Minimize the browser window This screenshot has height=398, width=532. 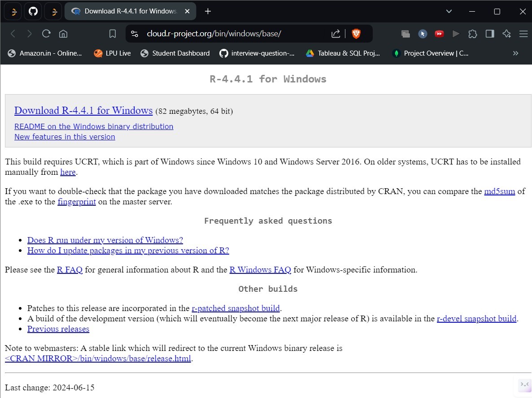point(472,11)
